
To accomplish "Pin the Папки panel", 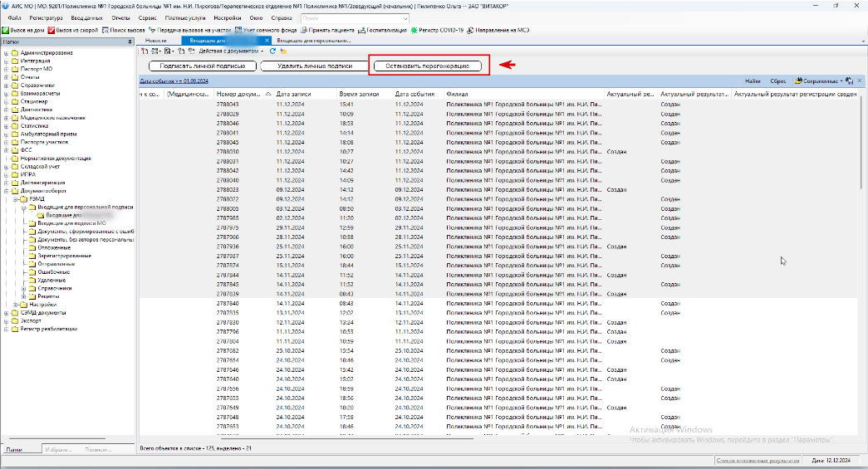I will [x=130, y=42].
